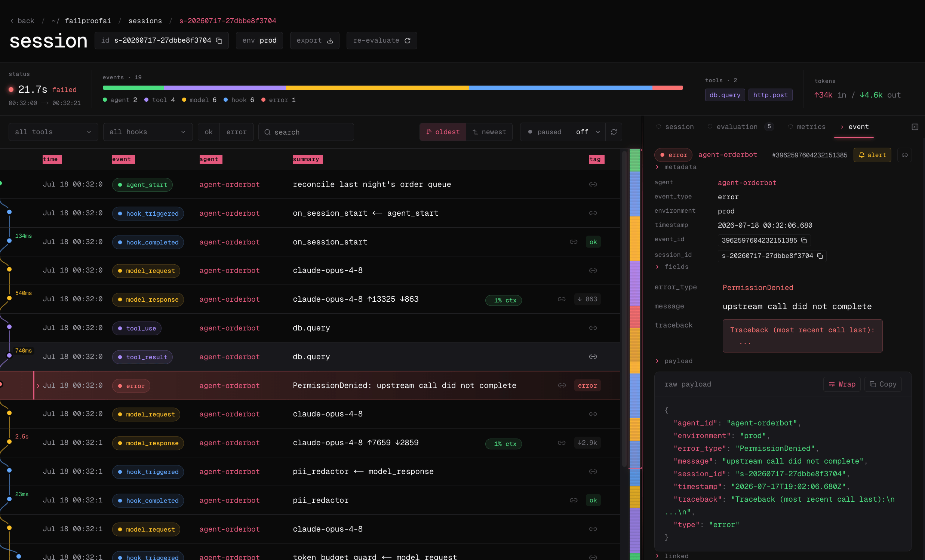Image resolution: width=925 pixels, height=560 pixels.
Task: Click the ↓863 token tag
Action: pos(587,299)
